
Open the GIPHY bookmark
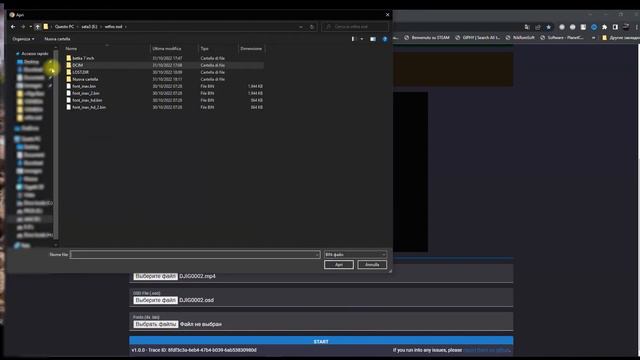pyautogui.click(x=477, y=38)
